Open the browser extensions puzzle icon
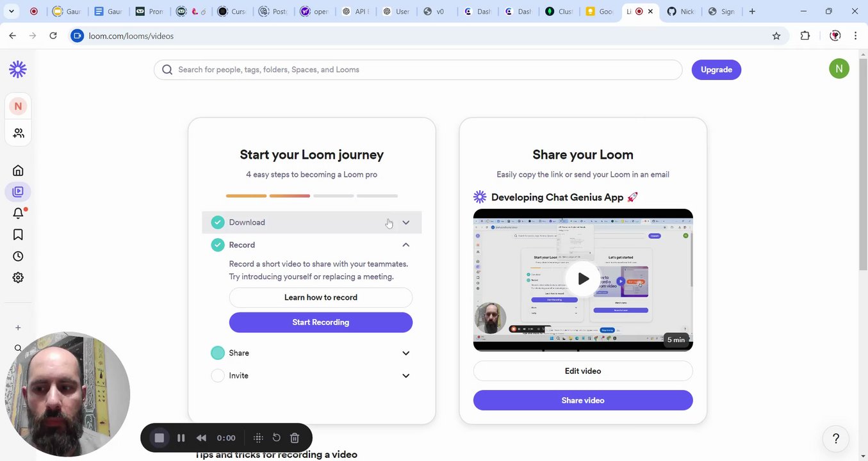This screenshot has width=868, height=461. point(805,36)
